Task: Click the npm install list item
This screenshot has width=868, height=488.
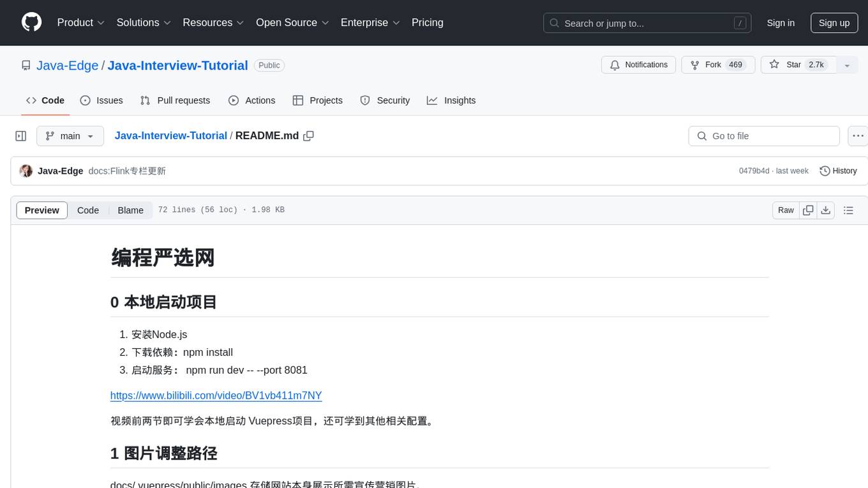Action: click(183, 353)
